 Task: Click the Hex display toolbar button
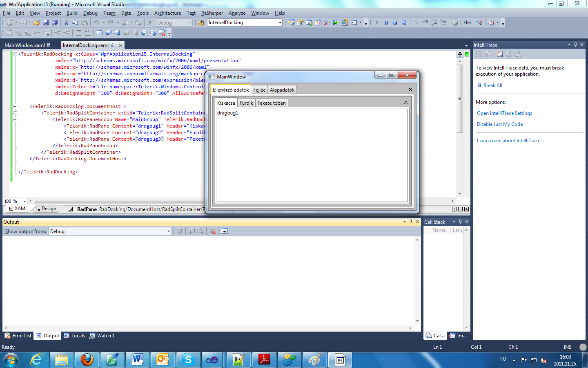(468, 23)
